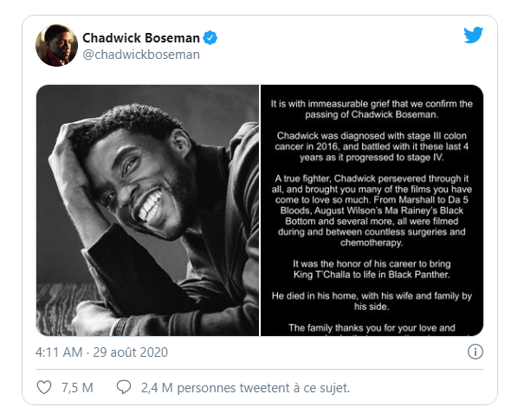The width and height of the screenshot is (524, 420).
Task: Like the tweet with the heart icon
Action: pos(42,387)
